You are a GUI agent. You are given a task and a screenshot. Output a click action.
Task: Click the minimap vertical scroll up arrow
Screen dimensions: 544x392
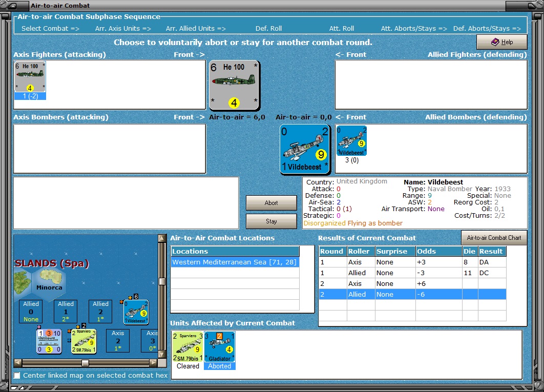coord(162,238)
